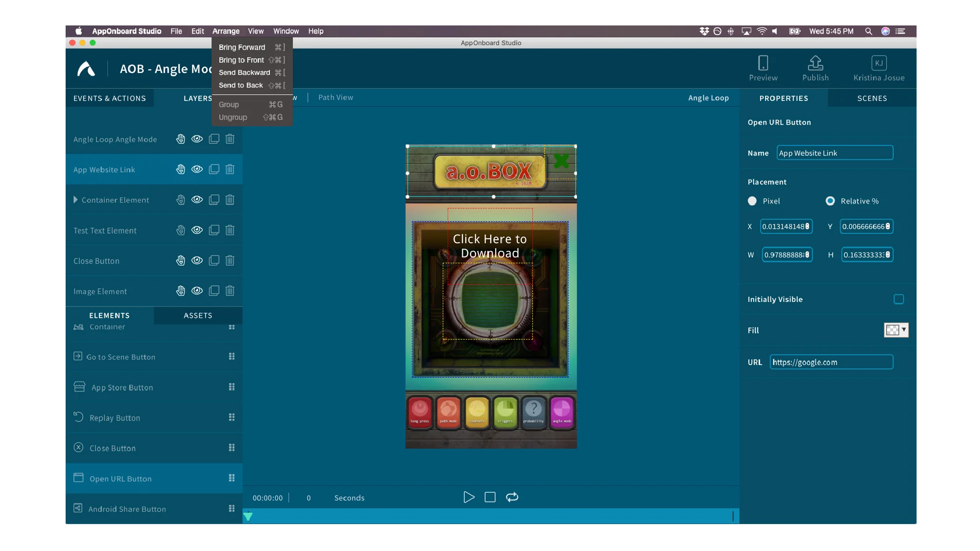
Task: Choose Send to Back from Arrange menu
Action: click(x=240, y=85)
